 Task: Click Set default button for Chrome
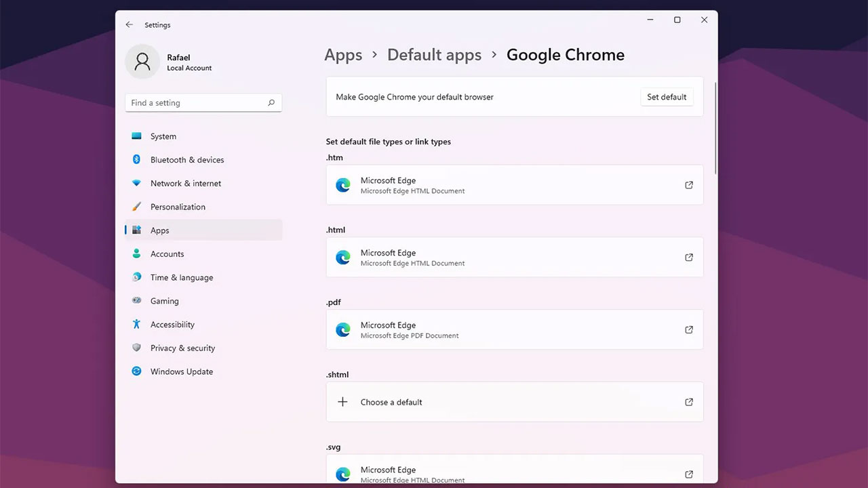tap(667, 97)
